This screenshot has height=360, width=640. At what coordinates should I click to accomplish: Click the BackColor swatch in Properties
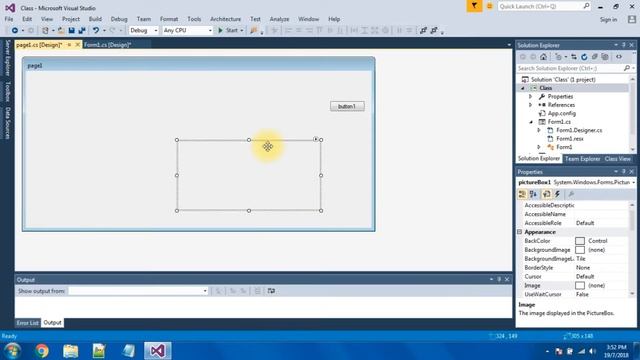pos(580,241)
